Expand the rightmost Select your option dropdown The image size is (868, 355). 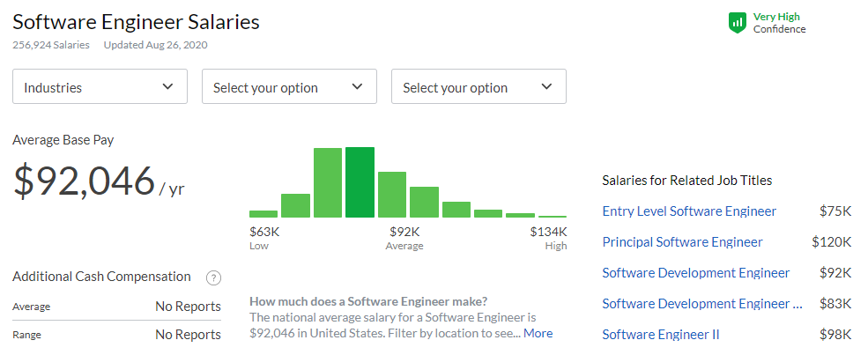pos(479,87)
